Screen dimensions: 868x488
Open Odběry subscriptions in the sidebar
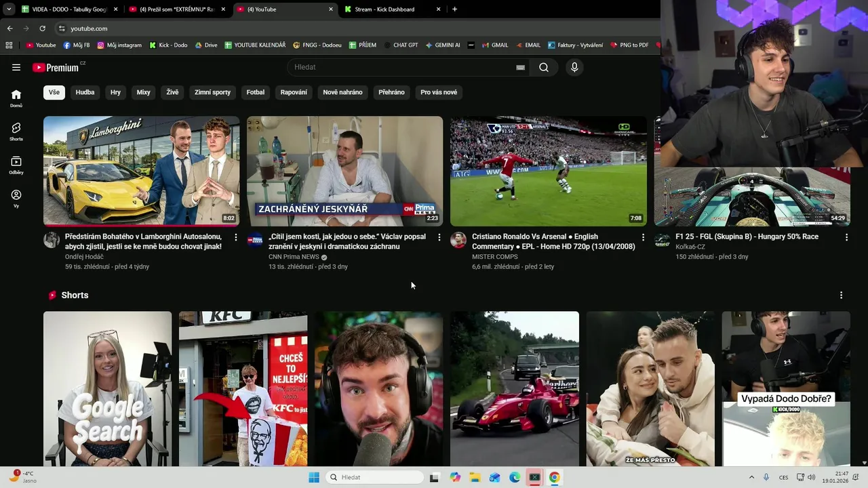pyautogui.click(x=16, y=165)
